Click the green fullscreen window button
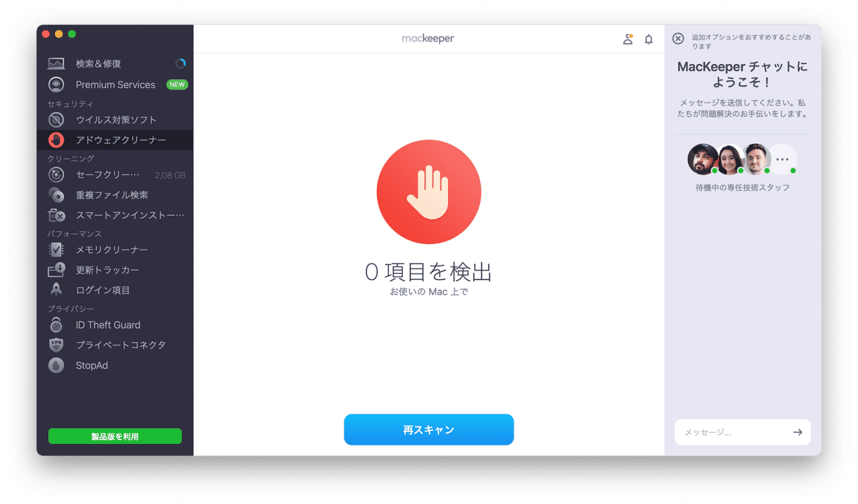858x504 pixels. tap(72, 34)
